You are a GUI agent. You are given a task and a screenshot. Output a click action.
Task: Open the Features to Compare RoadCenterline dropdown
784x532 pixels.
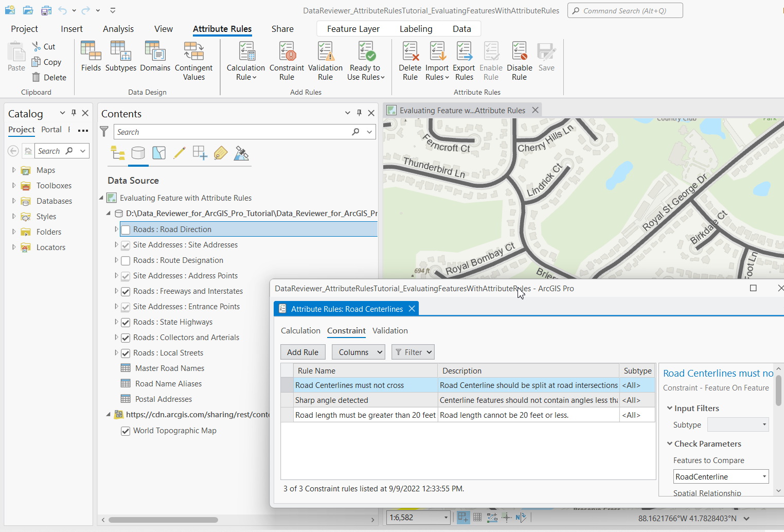click(x=721, y=477)
